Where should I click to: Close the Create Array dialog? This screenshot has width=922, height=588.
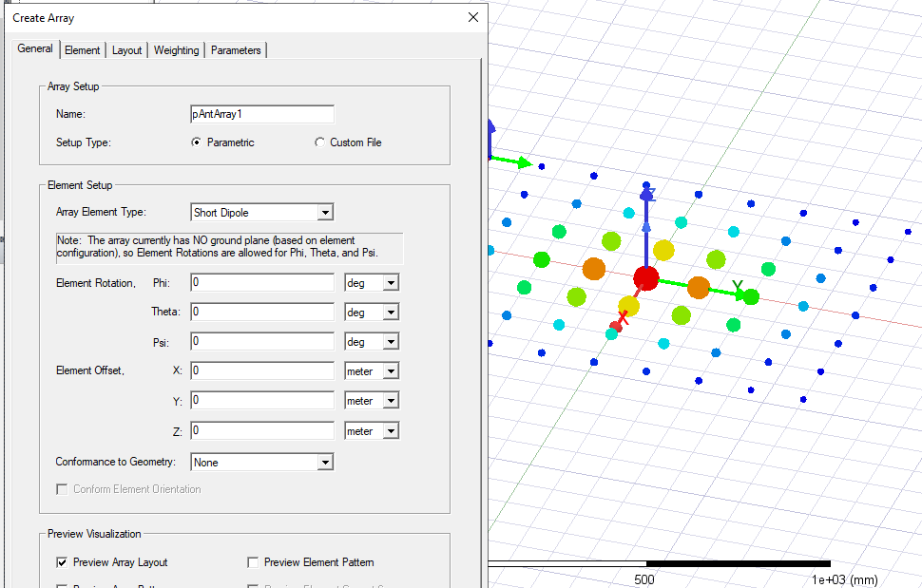point(473,17)
